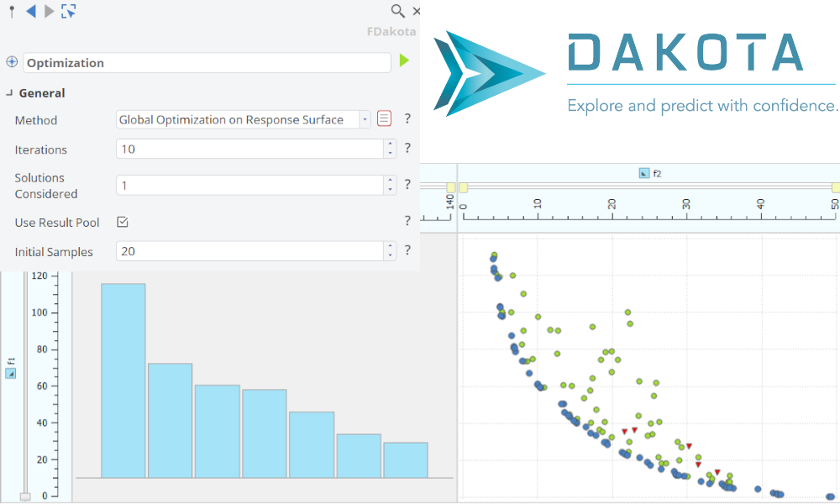
Task: Increase Iterations using the up stepper
Action: tap(388, 144)
